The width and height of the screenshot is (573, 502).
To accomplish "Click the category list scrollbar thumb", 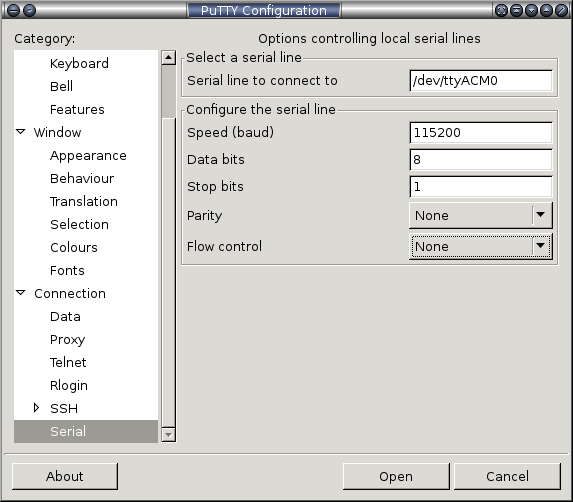I will pyautogui.click(x=168, y=91).
